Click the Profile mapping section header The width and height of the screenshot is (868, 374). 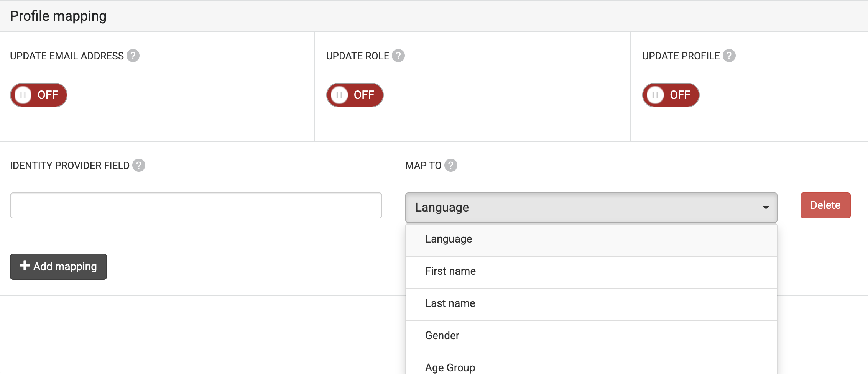click(x=58, y=16)
